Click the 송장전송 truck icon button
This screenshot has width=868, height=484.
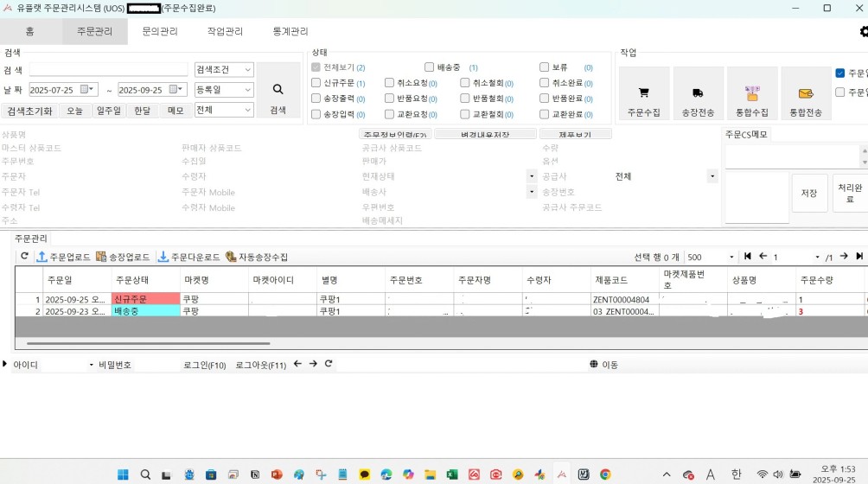698,93
